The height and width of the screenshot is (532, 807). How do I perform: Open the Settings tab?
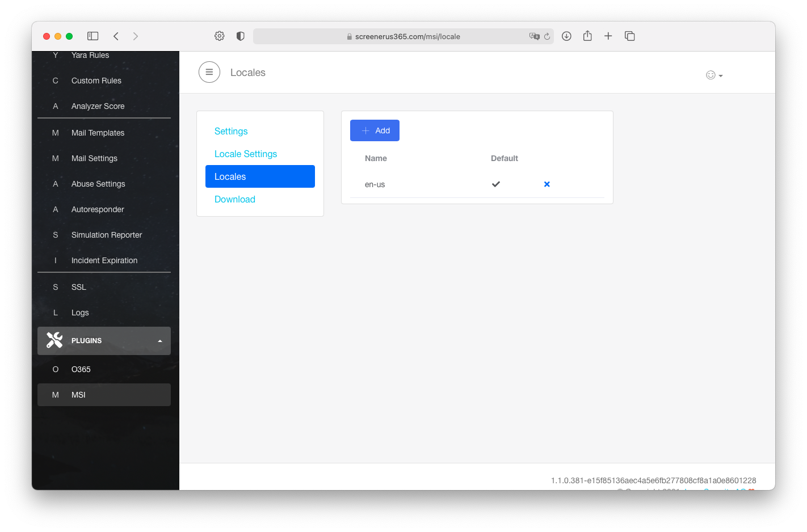tap(231, 131)
